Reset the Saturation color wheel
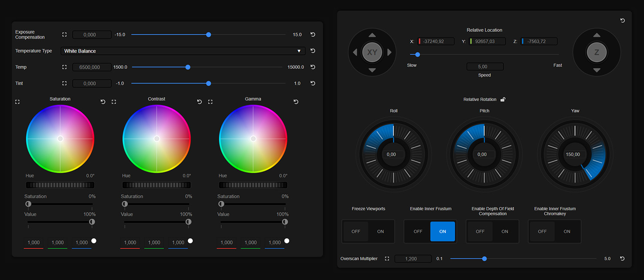 [103, 102]
